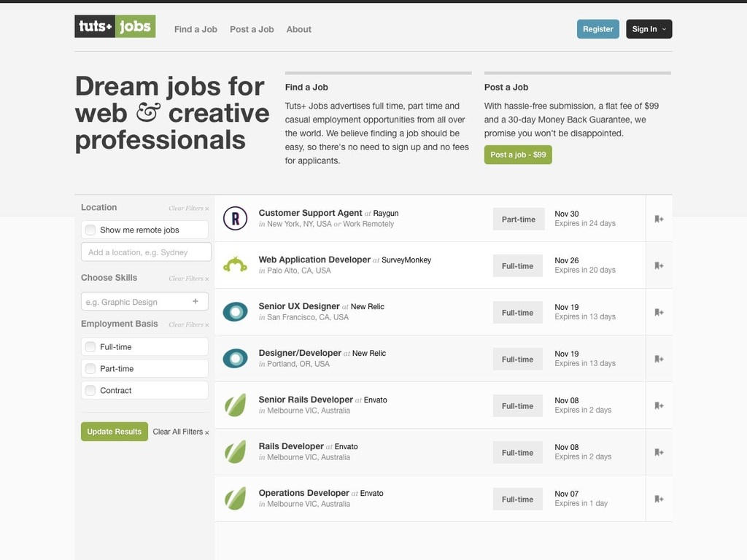This screenshot has height=560, width=747.
Task: Bookmark the Operations Developer job
Action: (x=659, y=499)
